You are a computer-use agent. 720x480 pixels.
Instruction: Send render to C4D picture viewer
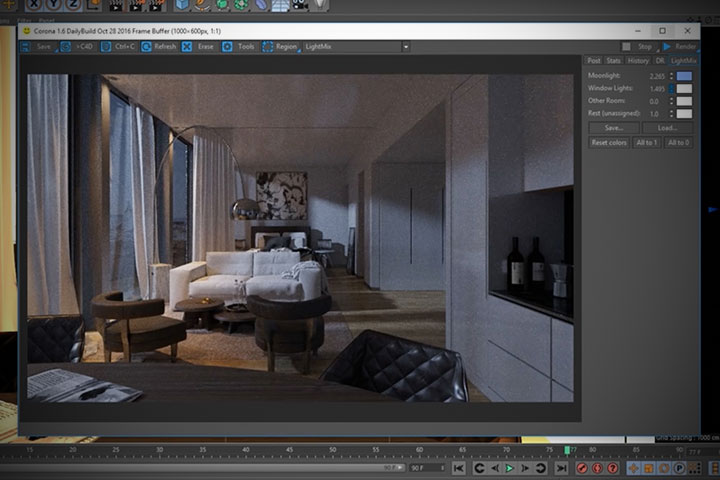tap(78, 46)
